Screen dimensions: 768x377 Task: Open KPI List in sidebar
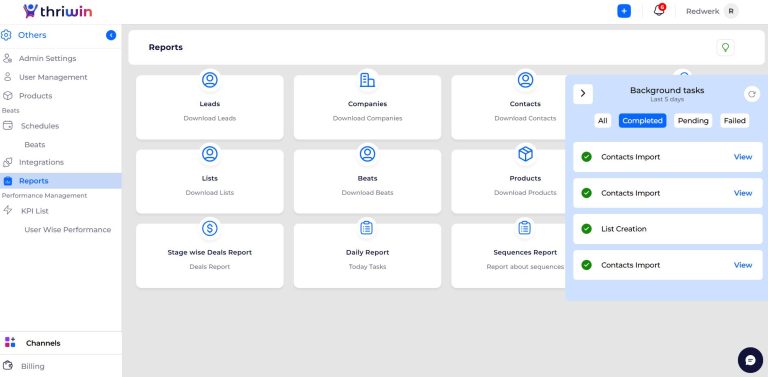(35, 211)
